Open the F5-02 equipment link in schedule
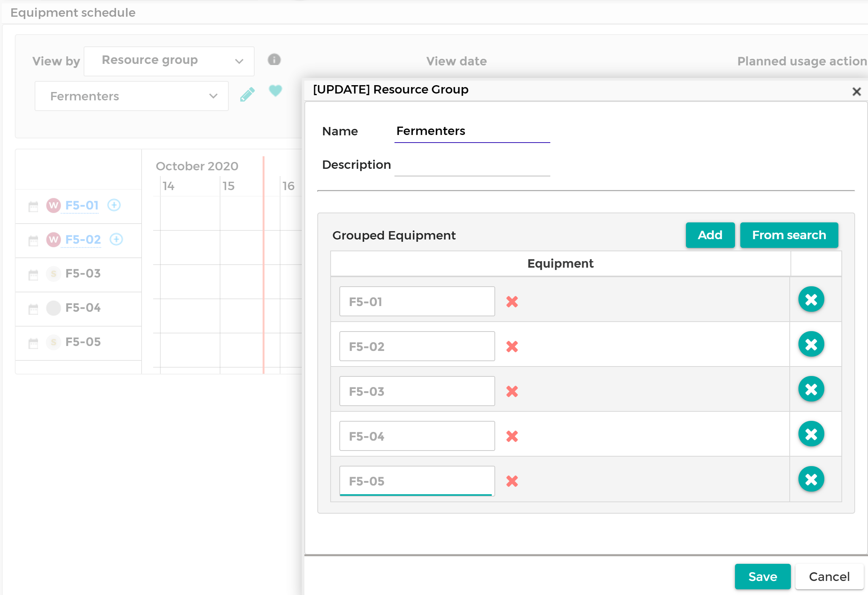 tap(83, 240)
